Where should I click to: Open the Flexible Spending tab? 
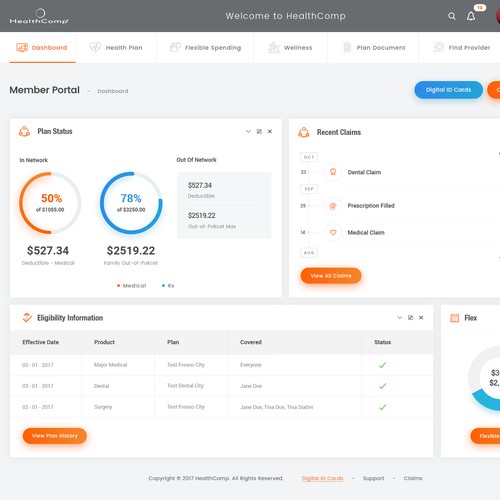(x=205, y=47)
